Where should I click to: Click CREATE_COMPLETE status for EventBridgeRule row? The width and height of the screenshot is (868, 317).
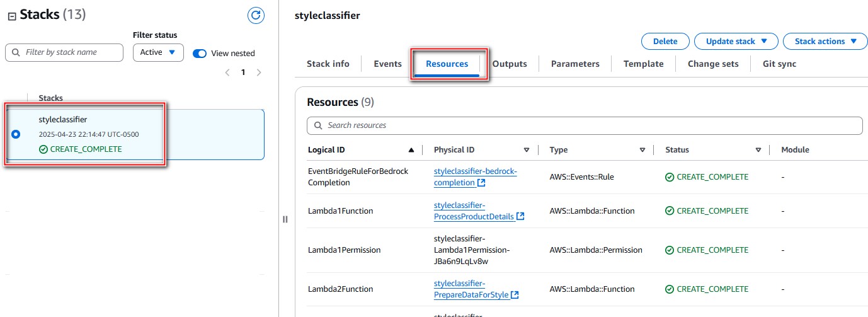[707, 177]
